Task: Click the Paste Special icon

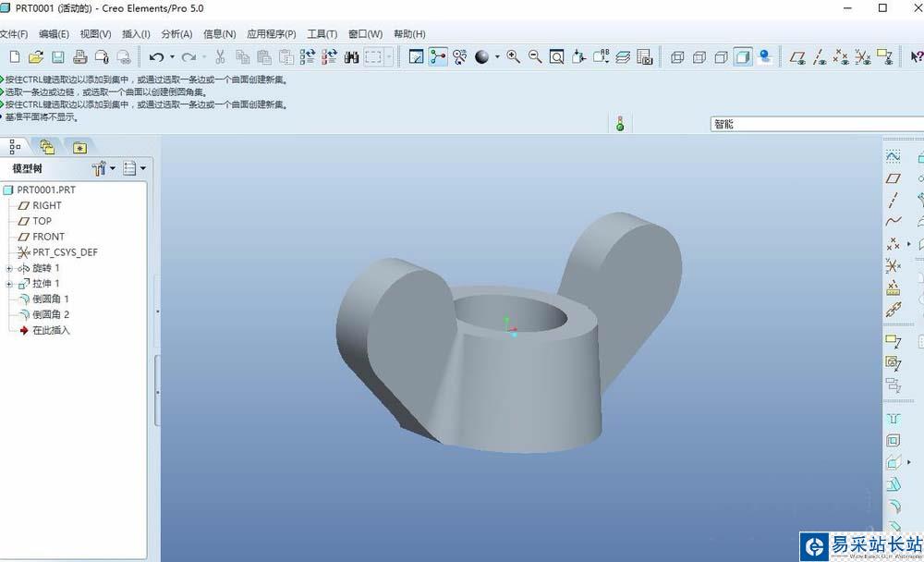Action: click(x=286, y=56)
